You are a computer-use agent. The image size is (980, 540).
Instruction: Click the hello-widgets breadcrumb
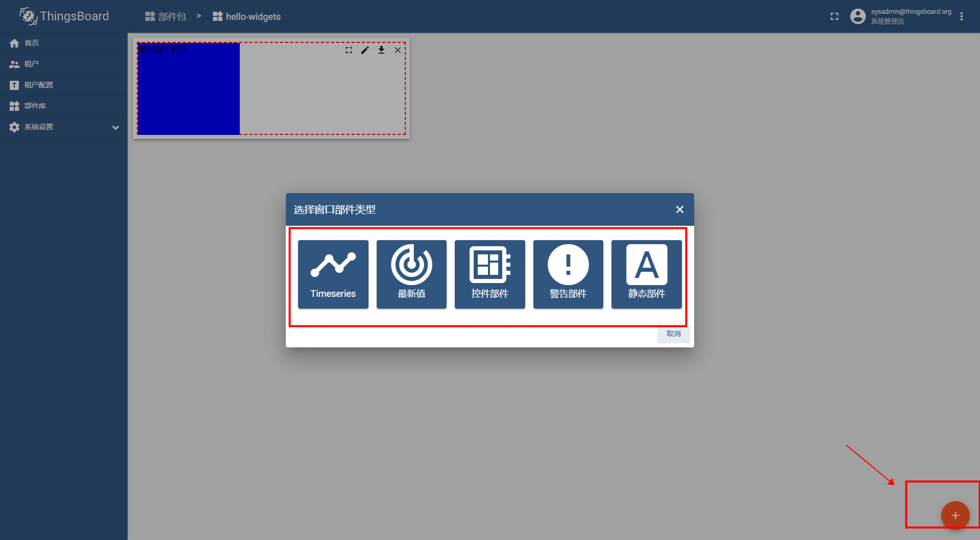point(247,16)
